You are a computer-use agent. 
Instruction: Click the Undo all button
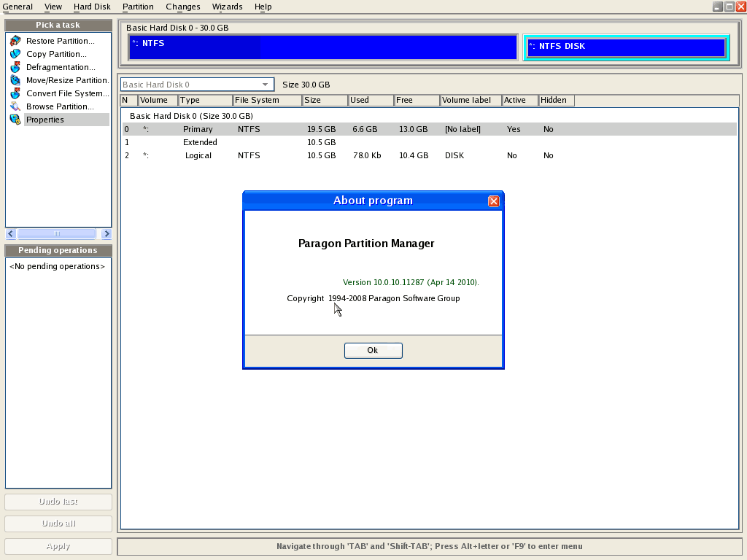click(58, 524)
